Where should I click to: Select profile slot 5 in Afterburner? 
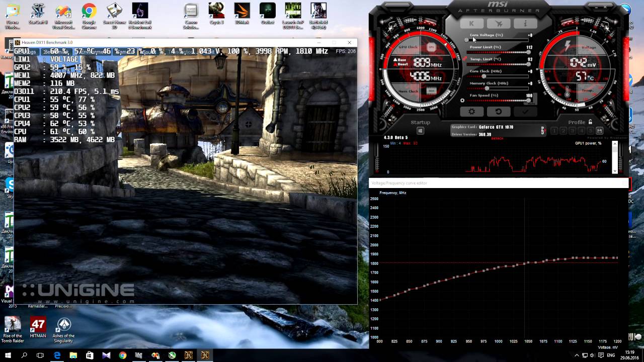(x=590, y=131)
